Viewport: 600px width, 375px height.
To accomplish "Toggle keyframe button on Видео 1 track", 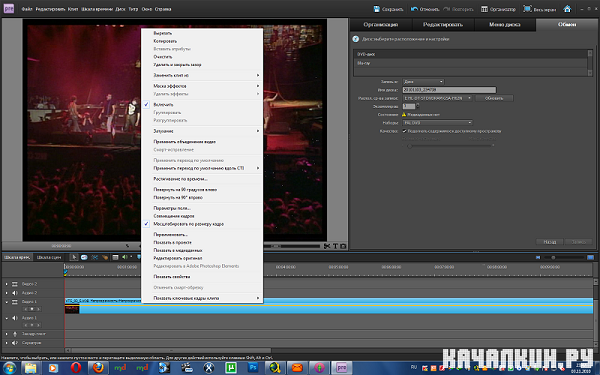I will pyautogui.click(x=32, y=309).
